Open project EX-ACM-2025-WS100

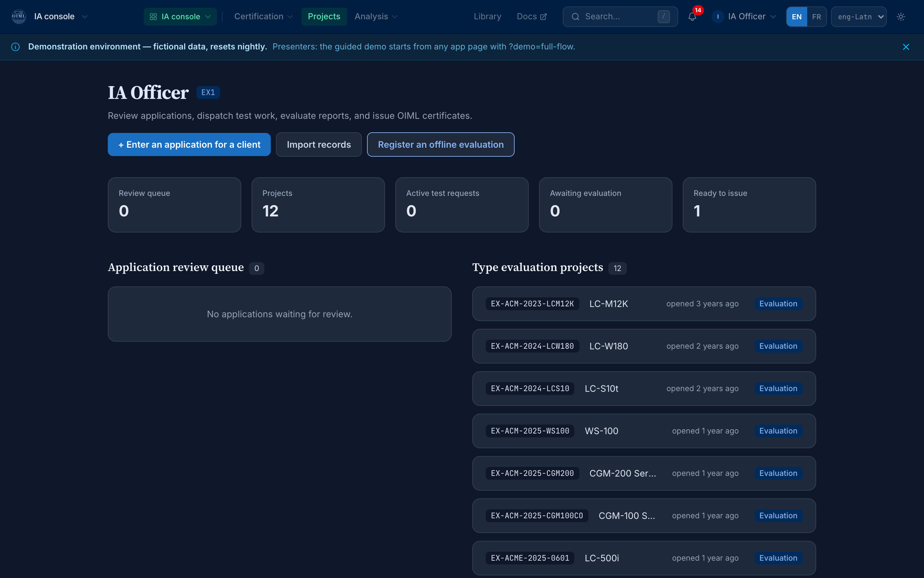pos(644,431)
